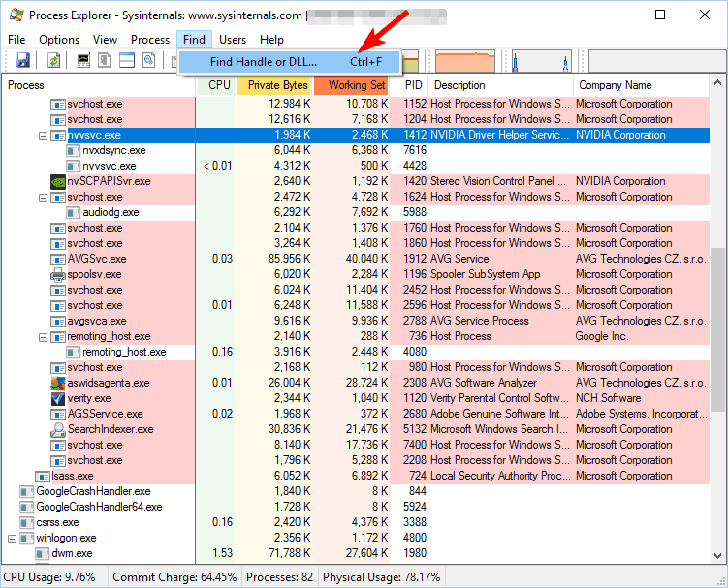Screen dimensions: 728x588
Task: Click Google Inc. company name cell
Action: (602, 336)
